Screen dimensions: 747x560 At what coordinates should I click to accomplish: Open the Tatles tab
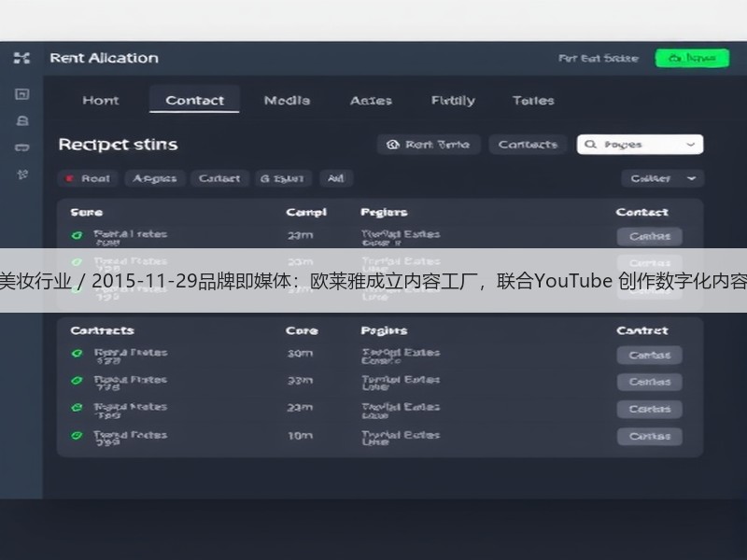pos(533,101)
